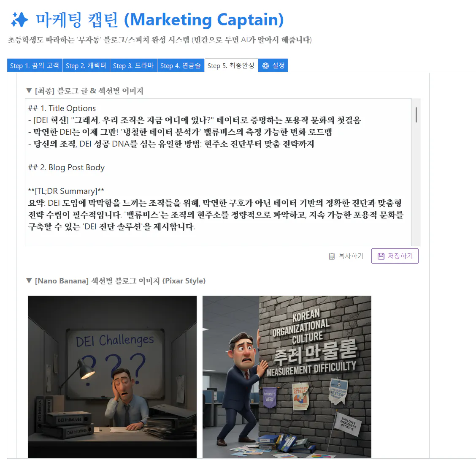The image size is (476, 460).
Task: Click the floppy disk icon inside the 저장하기 button
Action: (x=382, y=256)
